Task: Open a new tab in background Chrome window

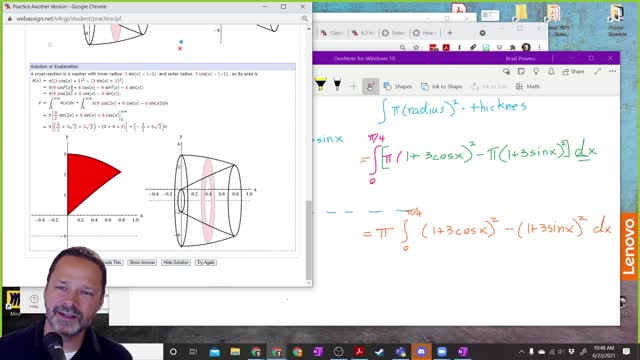Action: pos(450,33)
